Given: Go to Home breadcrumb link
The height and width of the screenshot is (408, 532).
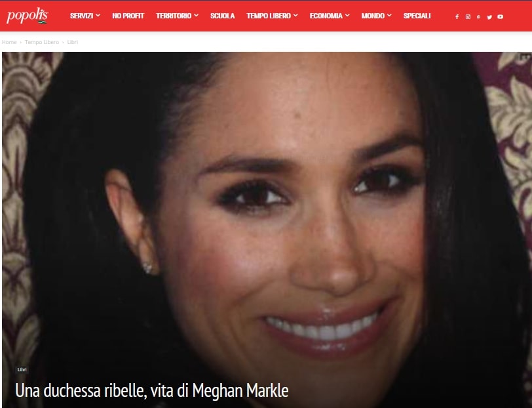Looking at the screenshot, I should click(x=9, y=42).
